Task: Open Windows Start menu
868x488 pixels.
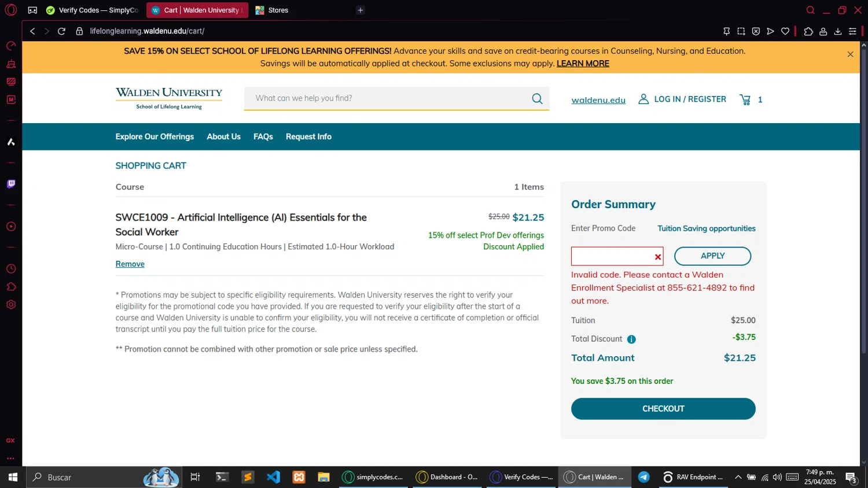Action: (x=13, y=477)
